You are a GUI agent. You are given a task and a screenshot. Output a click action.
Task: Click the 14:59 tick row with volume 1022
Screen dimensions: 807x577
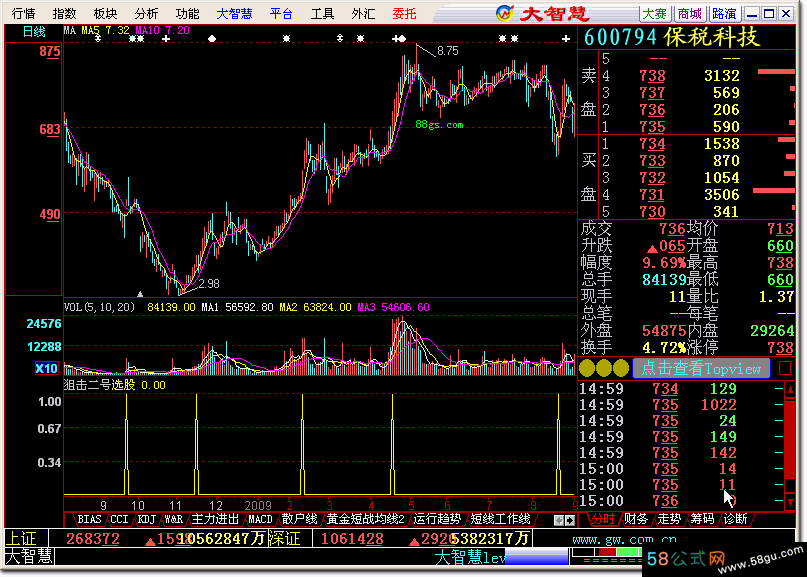[x=681, y=405]
